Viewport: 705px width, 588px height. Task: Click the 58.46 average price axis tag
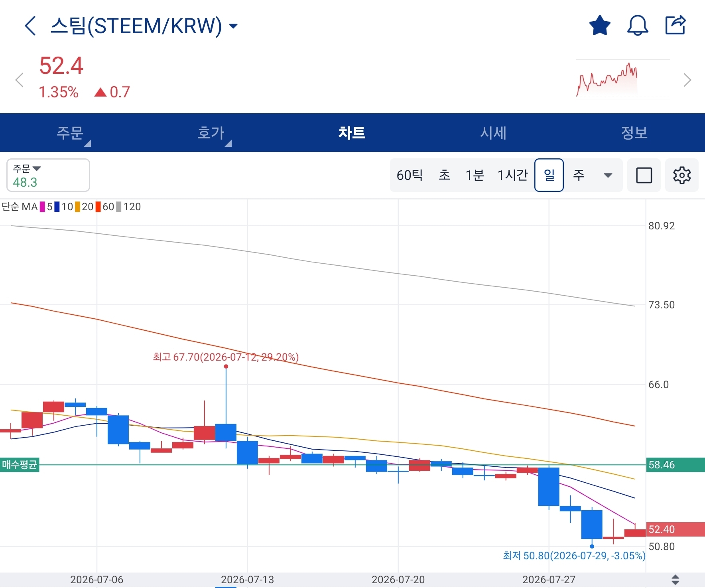pos(675,465)
